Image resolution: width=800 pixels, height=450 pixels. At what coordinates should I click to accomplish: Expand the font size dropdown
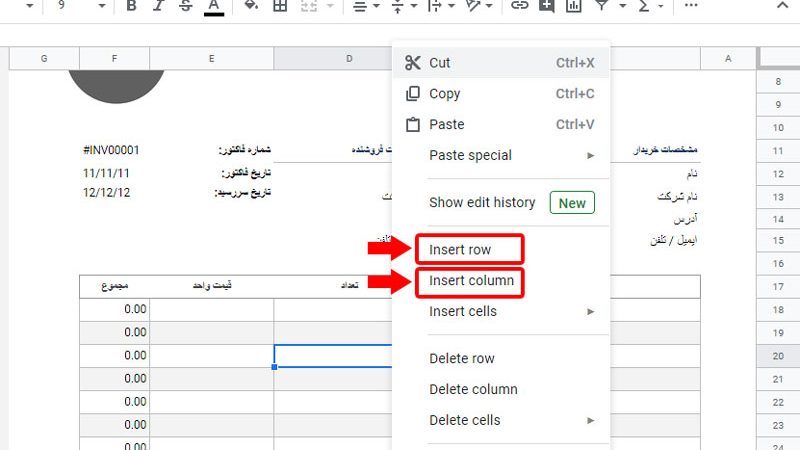101,7
